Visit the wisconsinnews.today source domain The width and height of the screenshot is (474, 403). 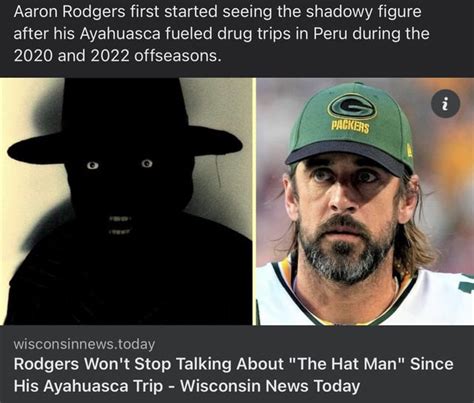(x=84, y=344)
